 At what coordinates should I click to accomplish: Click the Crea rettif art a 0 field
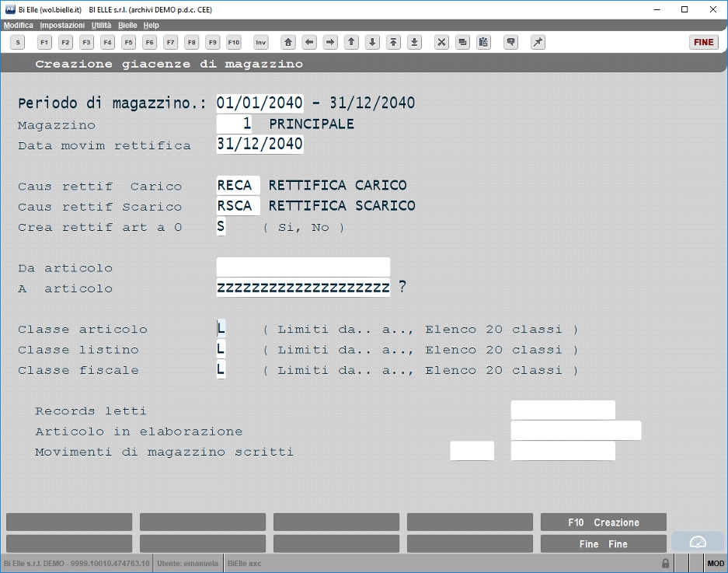coord(221,226)
